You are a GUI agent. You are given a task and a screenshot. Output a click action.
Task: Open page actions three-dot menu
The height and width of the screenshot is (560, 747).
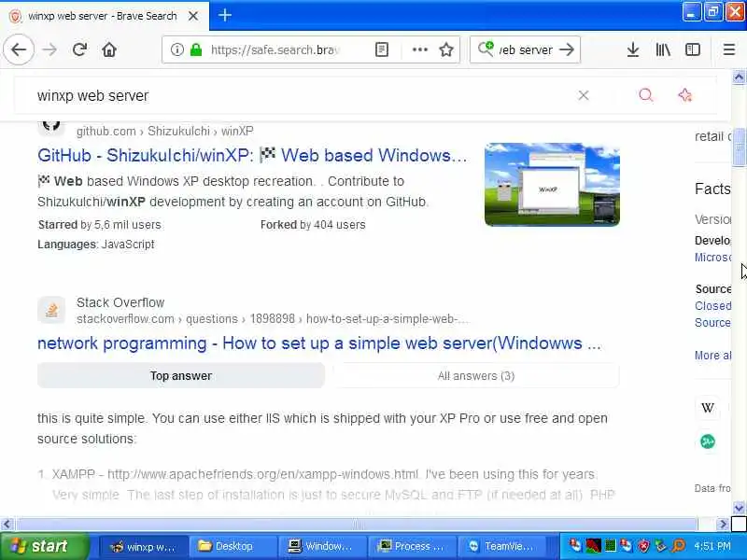click(419, 49)
